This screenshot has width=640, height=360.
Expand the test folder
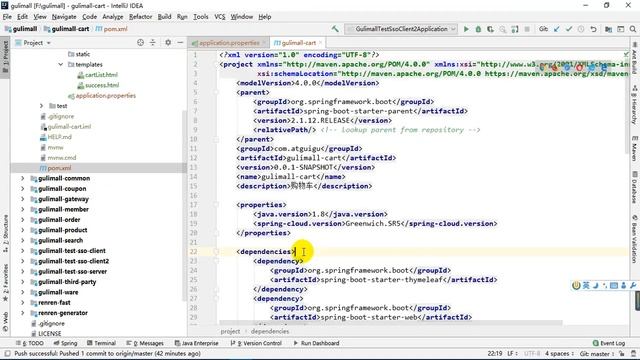[x=41, y=106]
